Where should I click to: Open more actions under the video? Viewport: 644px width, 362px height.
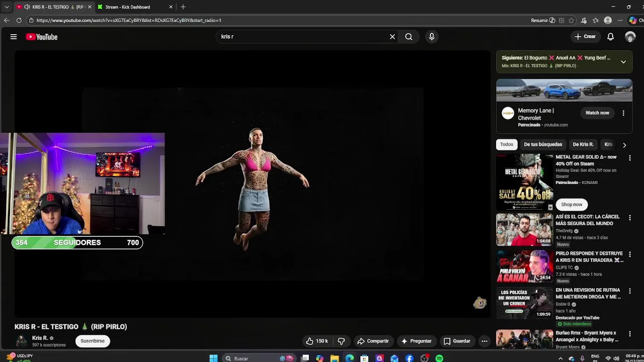pyautogui.click(x=485, y=341)
